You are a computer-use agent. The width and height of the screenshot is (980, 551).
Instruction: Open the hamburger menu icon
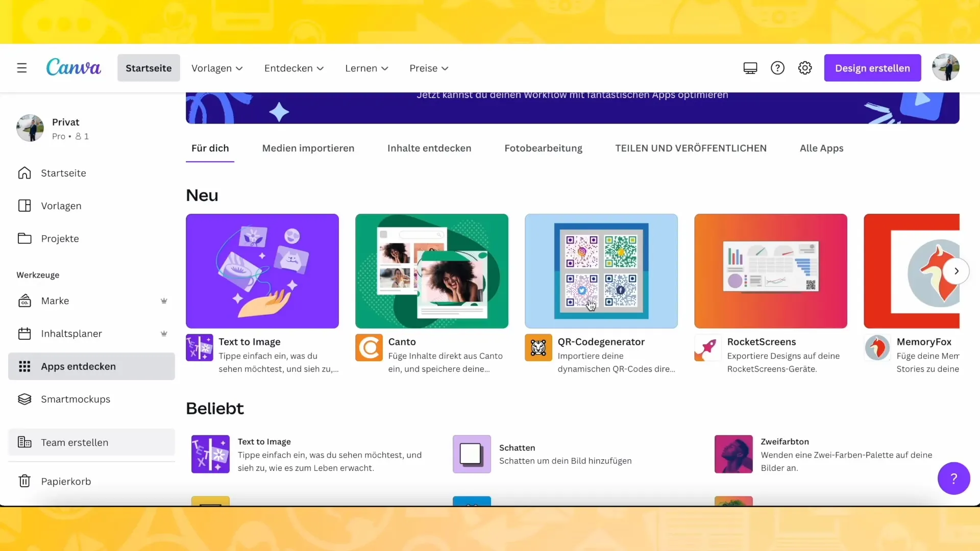[21, 68]
